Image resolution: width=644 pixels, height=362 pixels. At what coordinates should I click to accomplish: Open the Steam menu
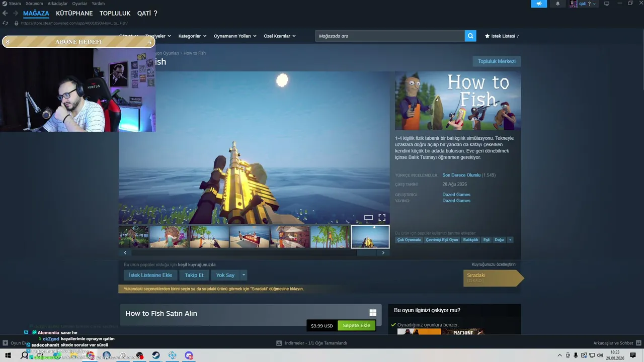click(x=12, y=4)
